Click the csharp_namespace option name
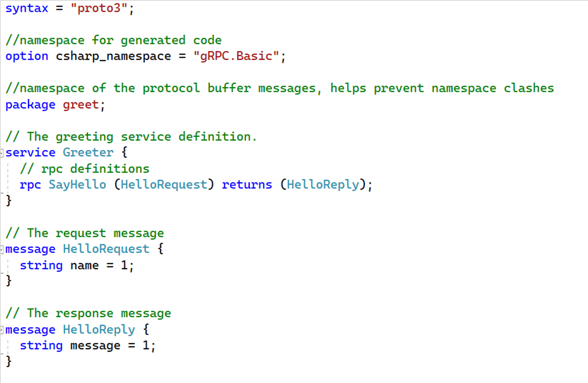Screen dimensions: 588x383 (x=113, y=56)
